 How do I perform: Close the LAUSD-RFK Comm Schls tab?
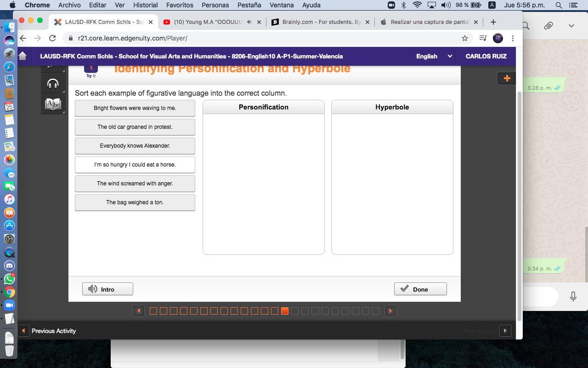150,22
